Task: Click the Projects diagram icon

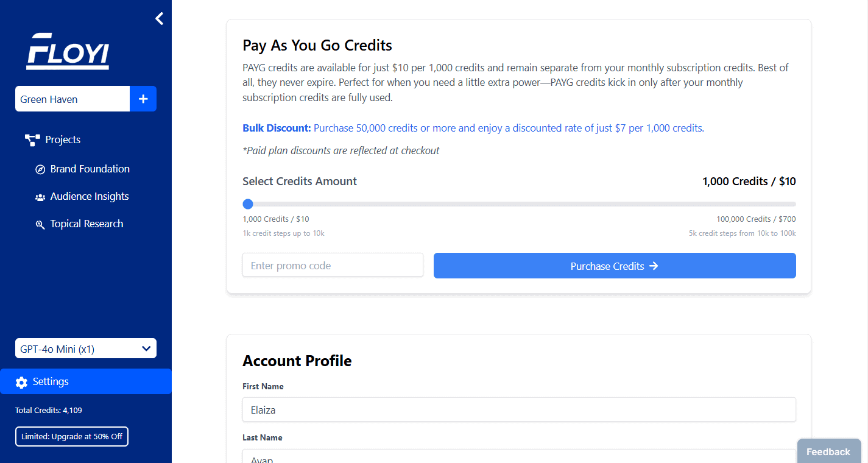Action: pyautogui.click(x=32, y=140)
